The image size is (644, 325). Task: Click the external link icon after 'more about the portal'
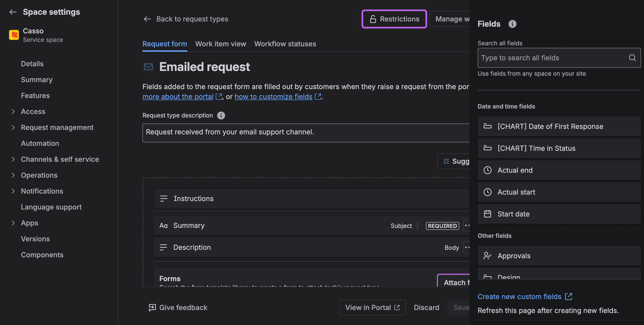click(x=219, y=96)
